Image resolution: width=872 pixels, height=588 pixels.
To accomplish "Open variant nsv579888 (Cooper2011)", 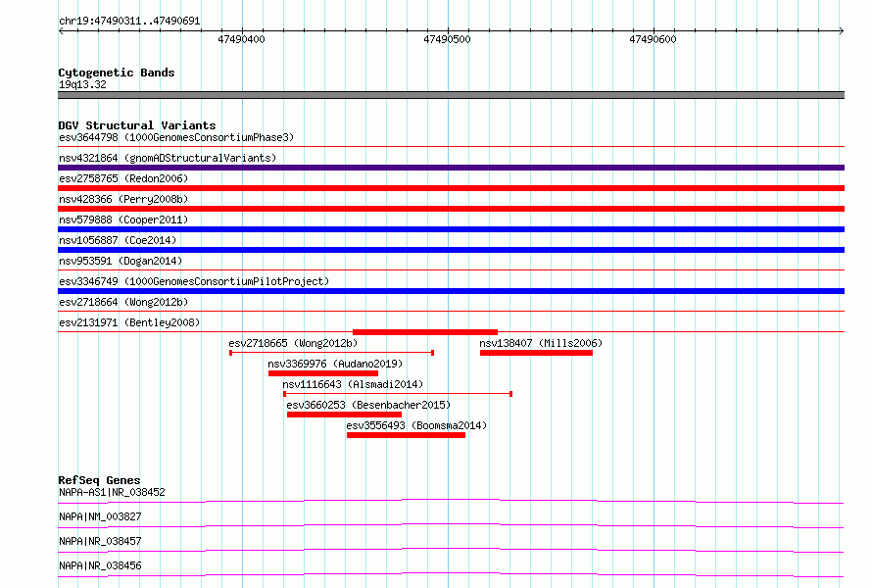I will click(x=123, y=220).
